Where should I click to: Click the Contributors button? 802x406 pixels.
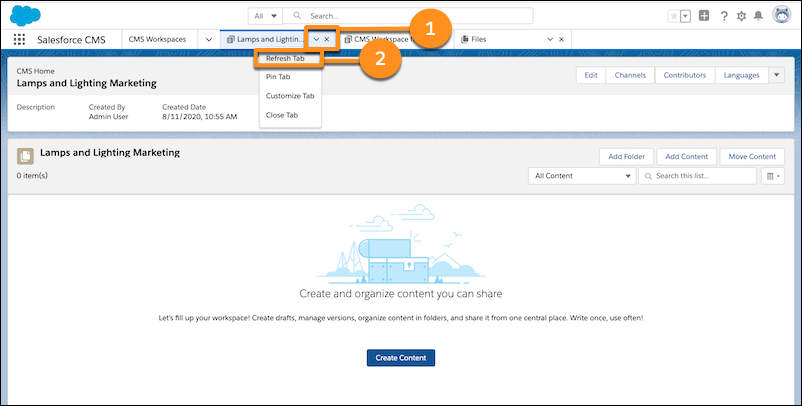pyautogui.click(x=685, y=75)
